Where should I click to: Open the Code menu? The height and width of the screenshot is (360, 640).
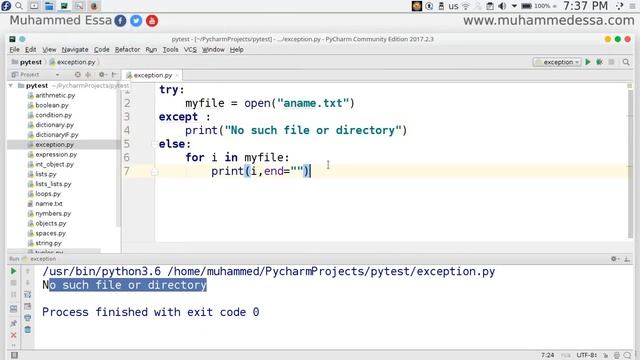[x=102, y=49]
